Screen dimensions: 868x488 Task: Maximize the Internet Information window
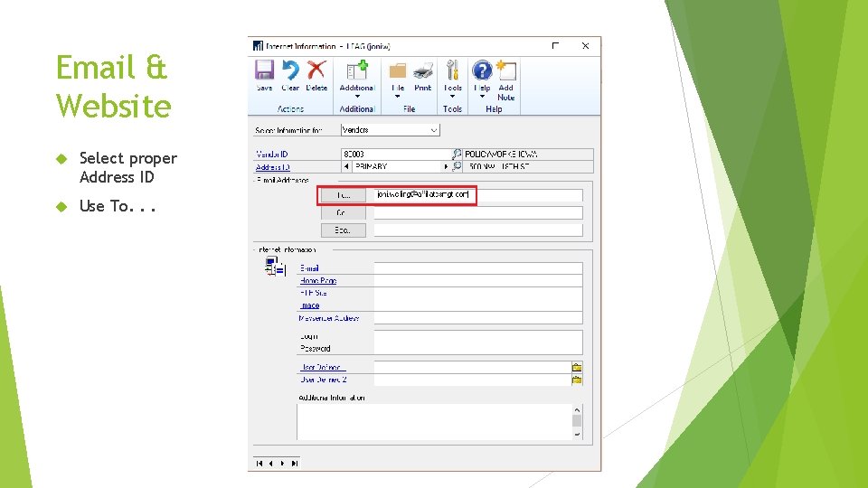click(555, 46)
